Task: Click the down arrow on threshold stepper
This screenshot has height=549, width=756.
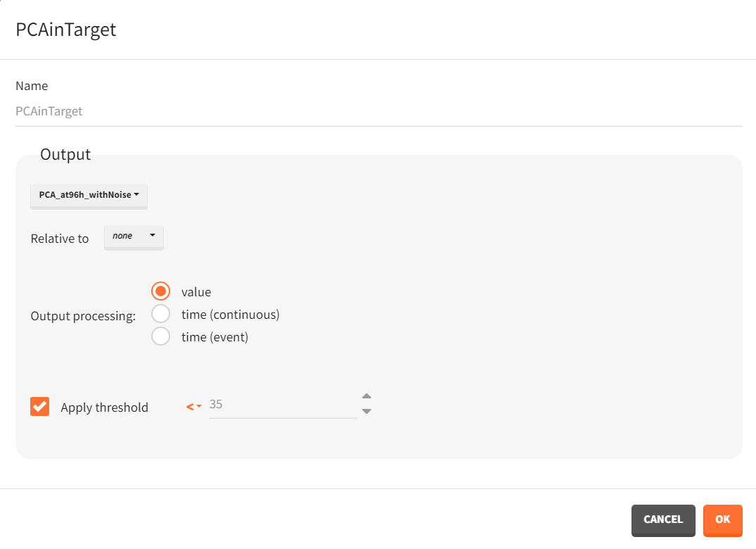Action: (366, 412)
